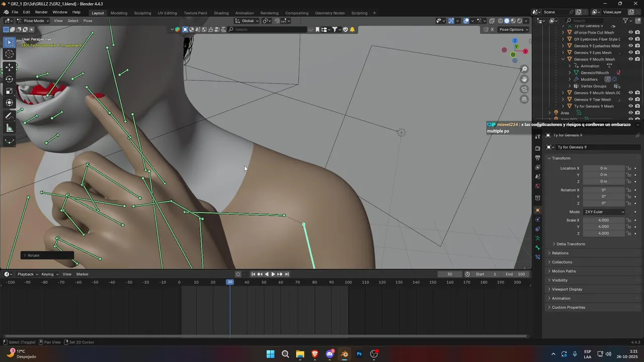Switch orthographic/perspective grid gizmo

coord(524,100)
